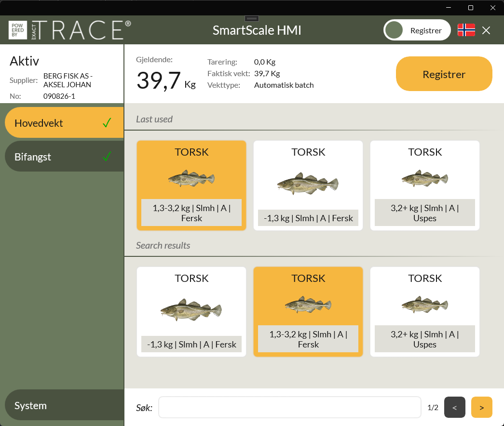Go to next page of results
The height and width of the screenshot is (426, 504).
point(481,407)
